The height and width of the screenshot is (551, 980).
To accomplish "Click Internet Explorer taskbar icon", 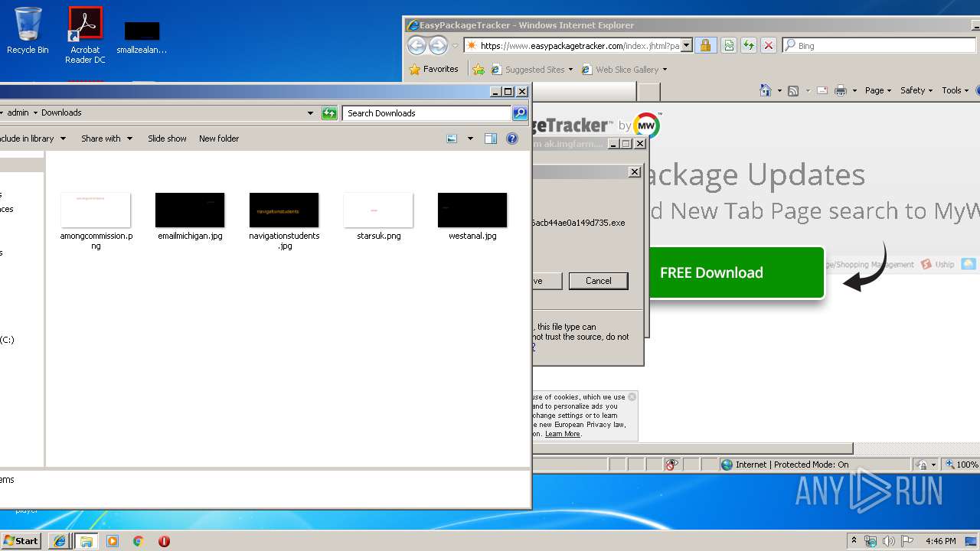I will [x=59, y=541].
